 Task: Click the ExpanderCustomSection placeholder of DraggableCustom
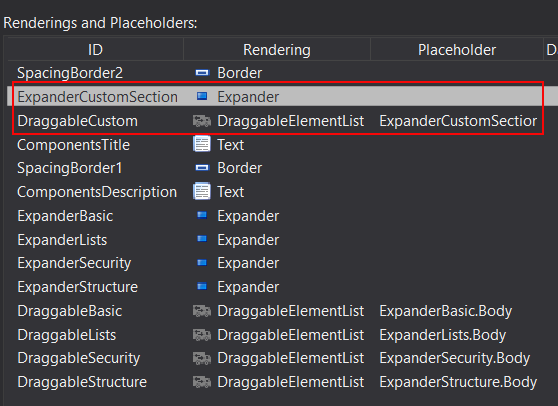click(458, 121)
